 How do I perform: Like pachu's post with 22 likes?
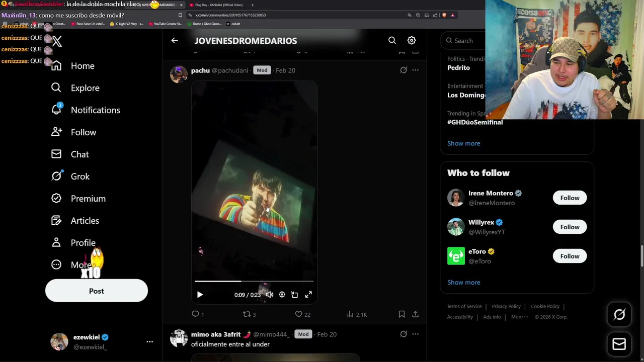[302, 314]
